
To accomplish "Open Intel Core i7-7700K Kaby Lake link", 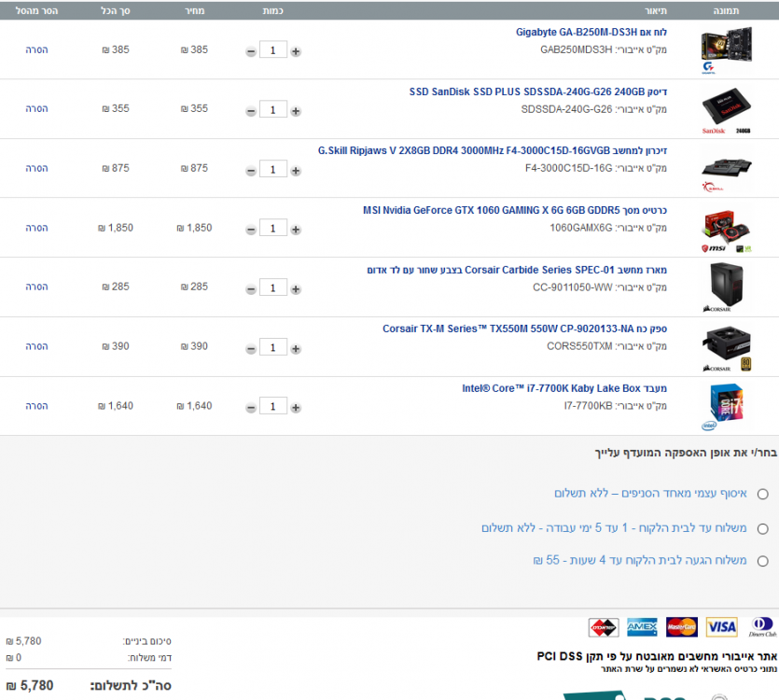I will tap(564, 388).
